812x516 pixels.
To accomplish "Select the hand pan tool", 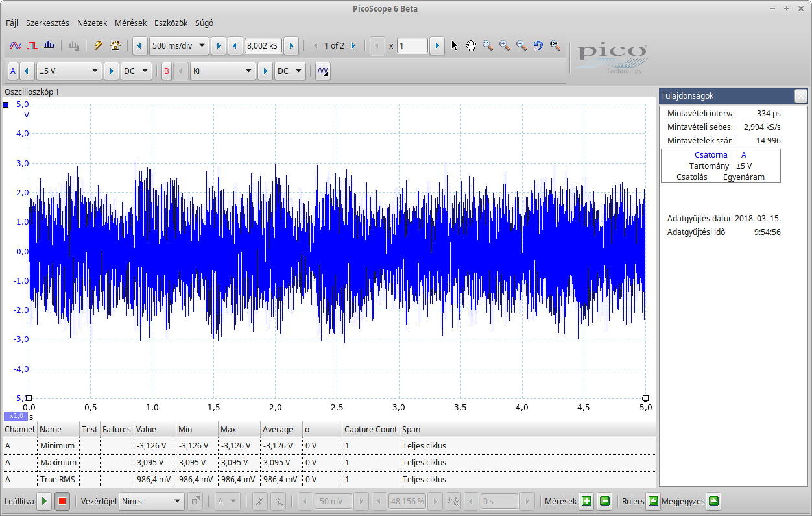I will (471, 45).
